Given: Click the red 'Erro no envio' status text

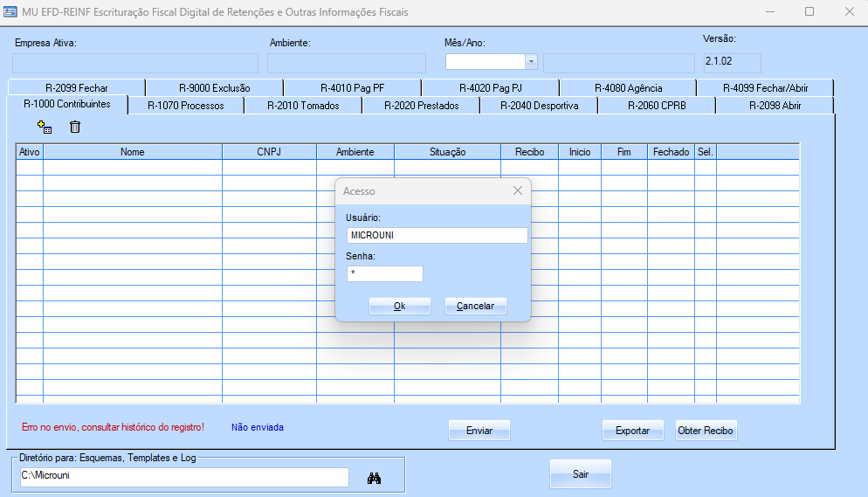Looking at the screenshot, I should 113,427.
